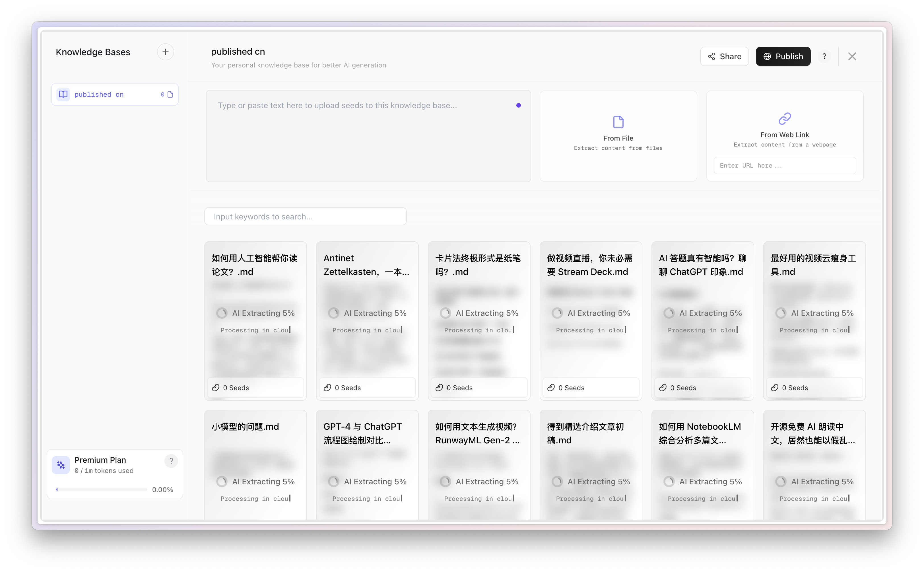Open Premium Plan help question mark
This screenshot has height=572, width=924.
point(171,461)
